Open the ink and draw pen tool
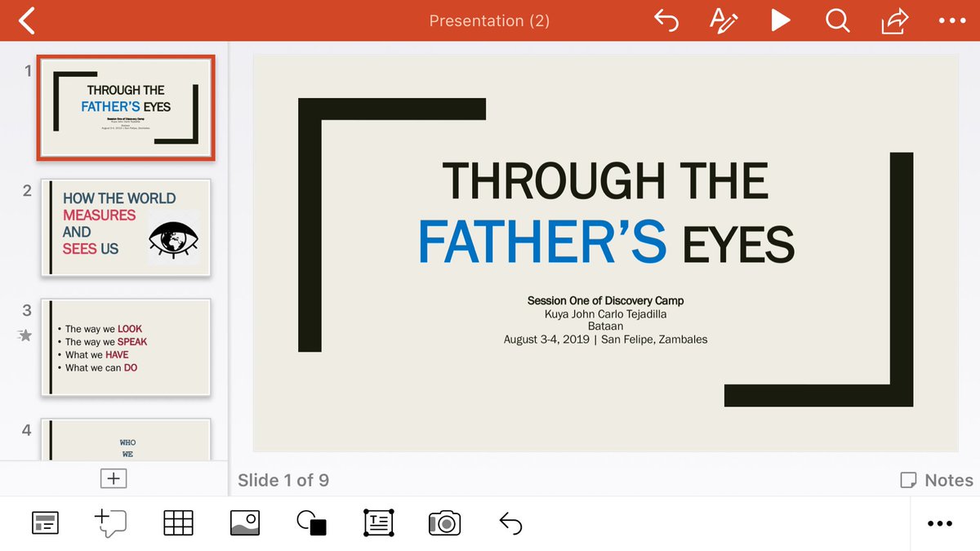 [723, 20]
